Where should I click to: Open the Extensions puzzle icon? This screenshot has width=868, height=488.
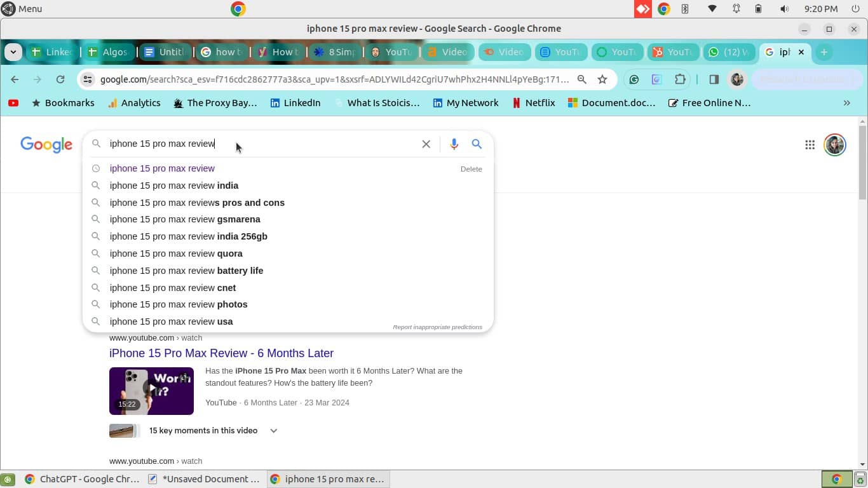coord(681,79)
